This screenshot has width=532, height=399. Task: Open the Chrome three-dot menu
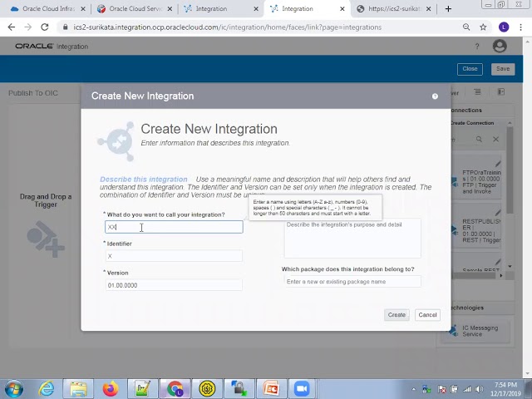(520, 27)
